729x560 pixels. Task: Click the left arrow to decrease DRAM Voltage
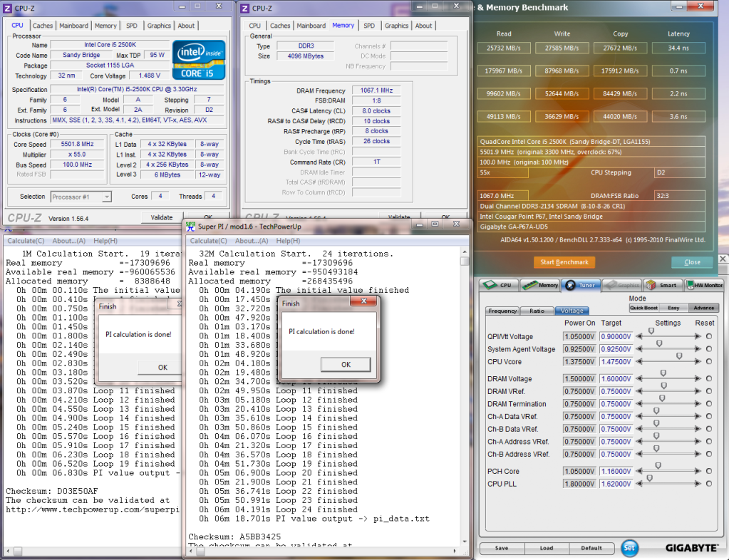[639, 379]
